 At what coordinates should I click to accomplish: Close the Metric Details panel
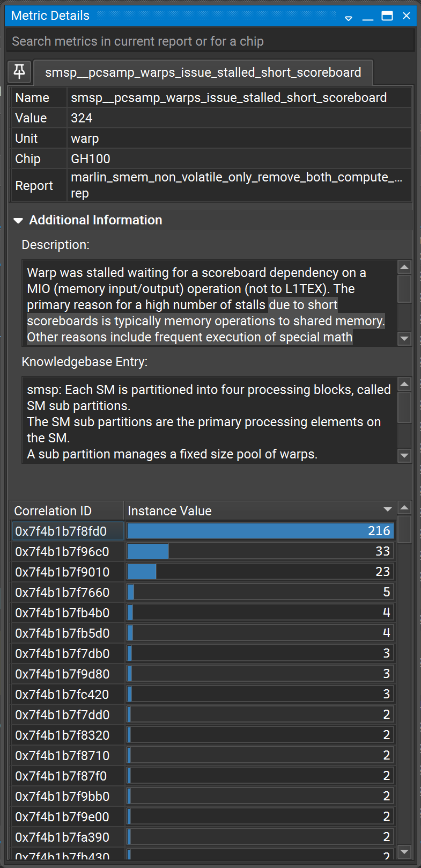407,16
